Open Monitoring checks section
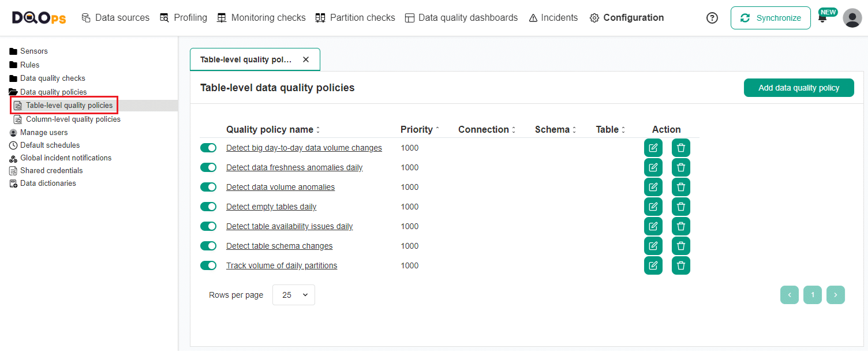 coord(261,18)
